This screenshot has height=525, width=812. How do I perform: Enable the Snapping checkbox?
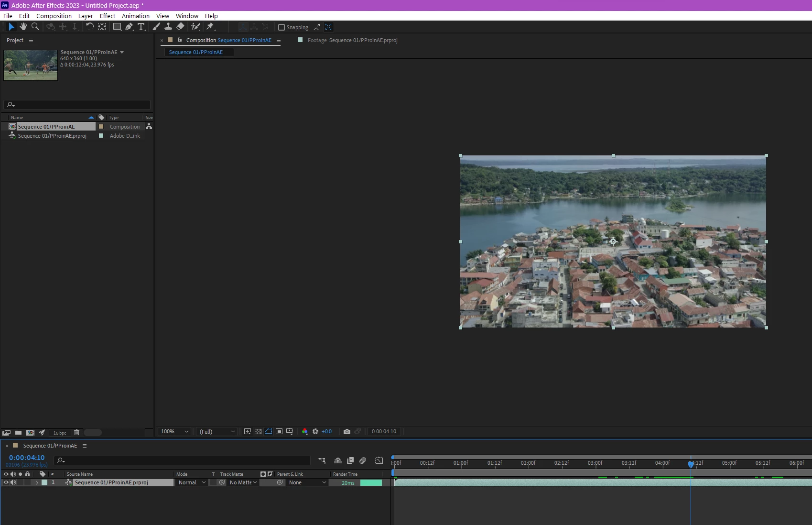pos(281,27)
